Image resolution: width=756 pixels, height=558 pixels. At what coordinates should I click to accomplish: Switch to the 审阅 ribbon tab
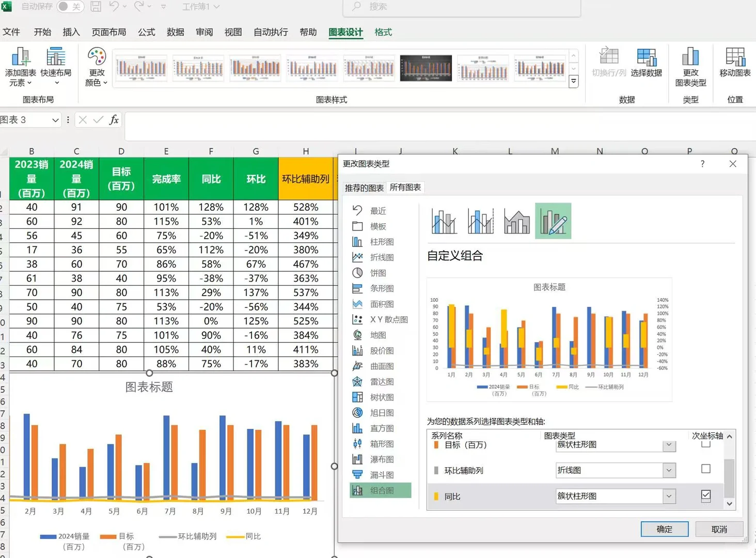tap(204, 32)
